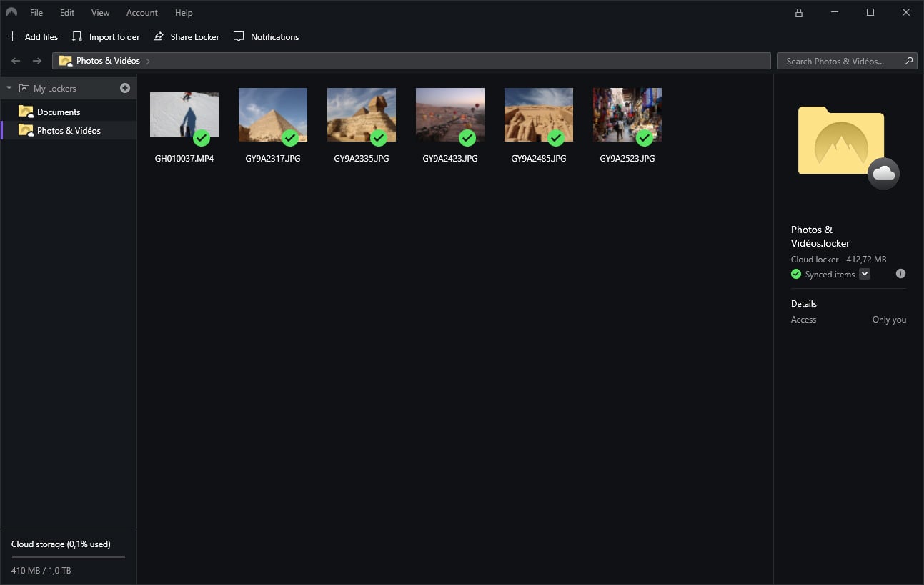Open the File menu

pyautogui.click(x=36, y=13)
